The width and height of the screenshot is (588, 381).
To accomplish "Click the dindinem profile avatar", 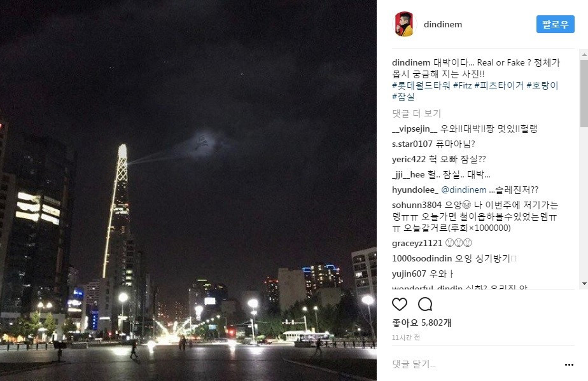I will click(404, 24).
